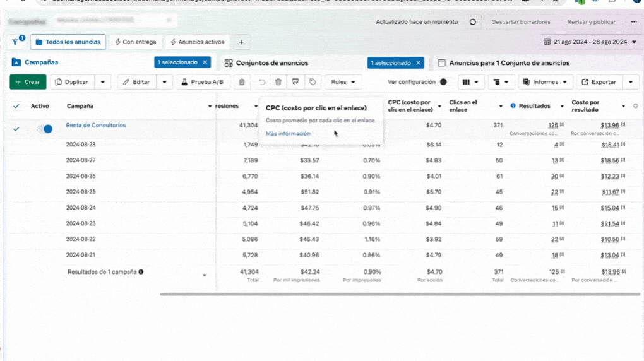The width and height of the screenshot is (644, 361).
Task: Open the filter icon with badge
Action: [x=16, y=42]
